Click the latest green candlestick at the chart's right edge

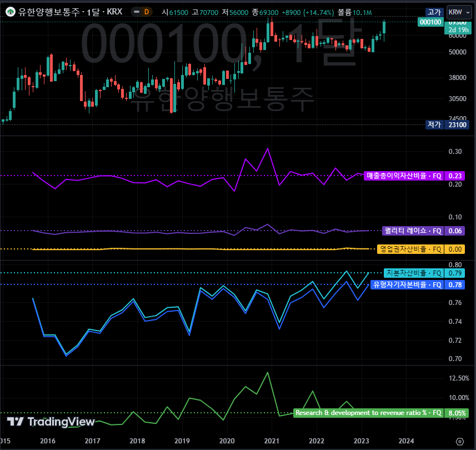coord(384,28)
